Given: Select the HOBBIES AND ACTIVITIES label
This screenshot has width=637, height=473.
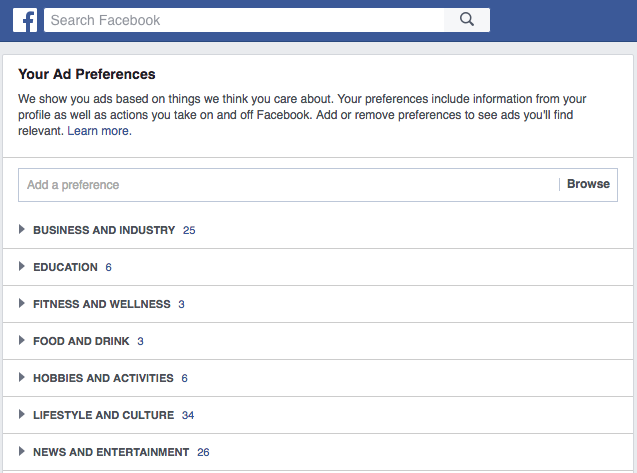Looking at the screenshot, I should [x=103, y=378].
